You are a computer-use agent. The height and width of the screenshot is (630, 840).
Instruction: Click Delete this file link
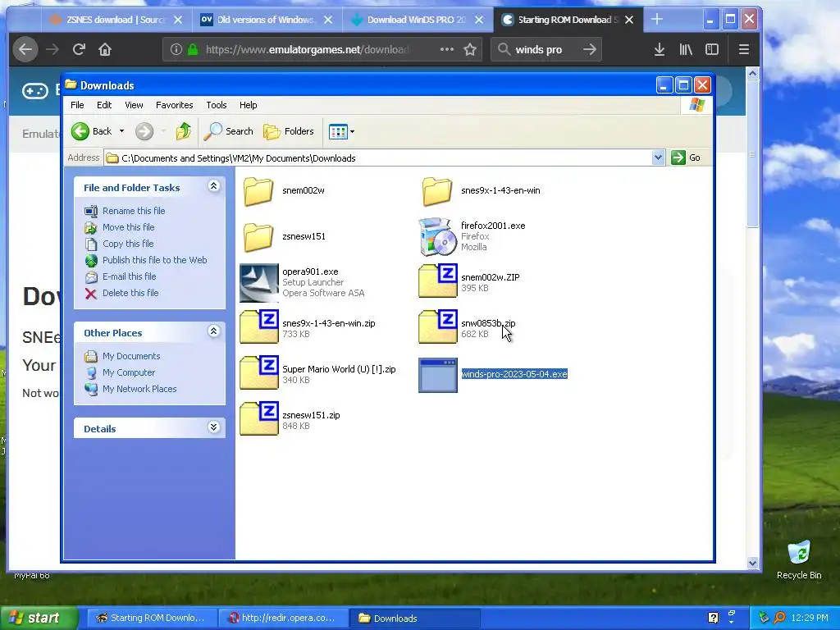pos(130,293)
